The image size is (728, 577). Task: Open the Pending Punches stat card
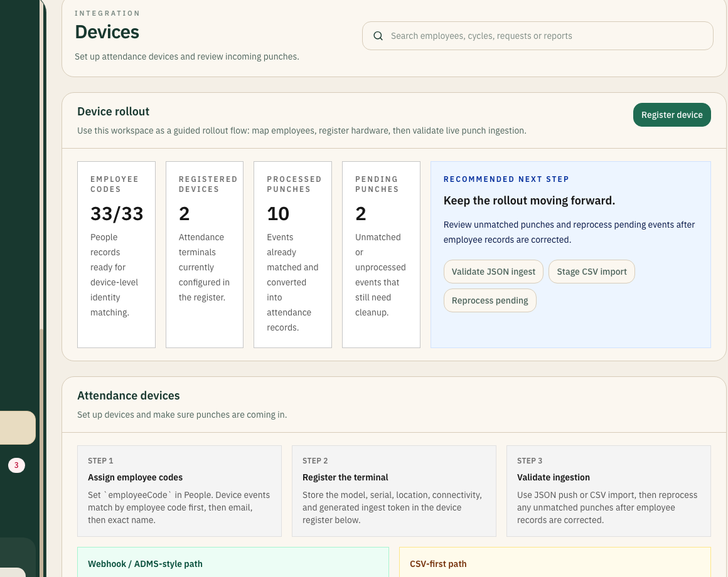coord(381,254)
